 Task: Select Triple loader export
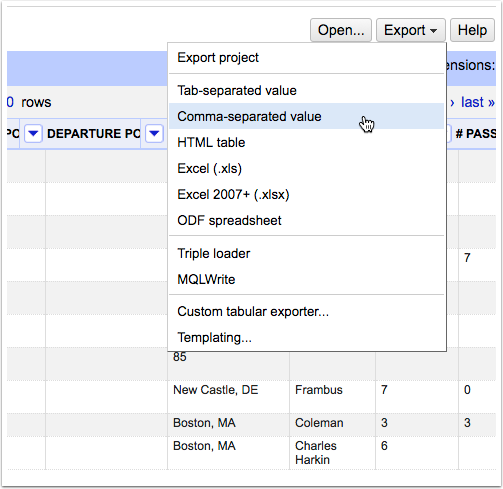[306, 253]
